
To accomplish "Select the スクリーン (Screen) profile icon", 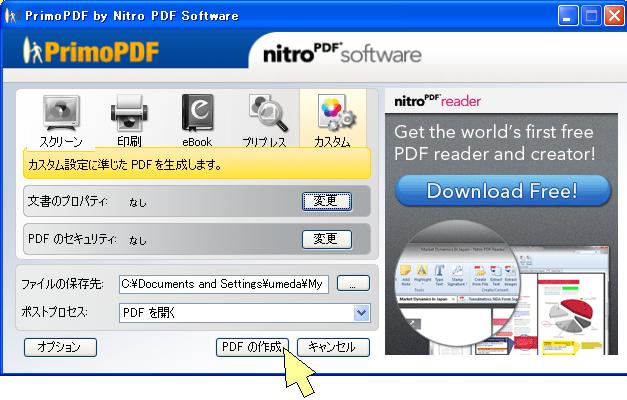I will pos(61,120).
